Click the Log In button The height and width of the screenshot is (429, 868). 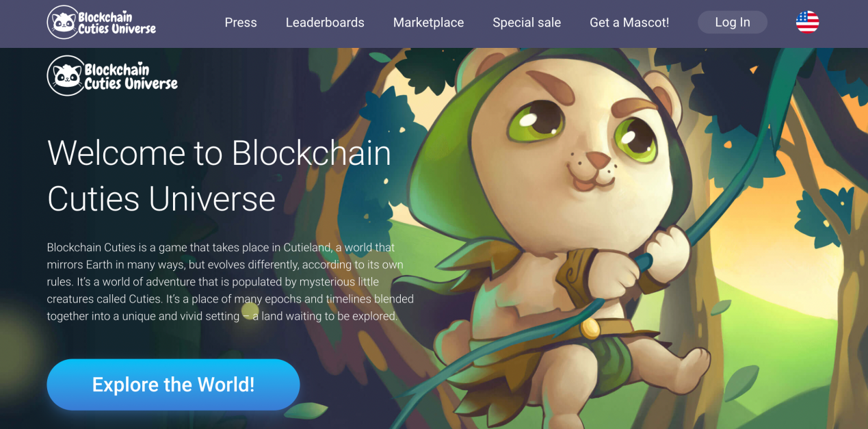[x=733, y=22]
